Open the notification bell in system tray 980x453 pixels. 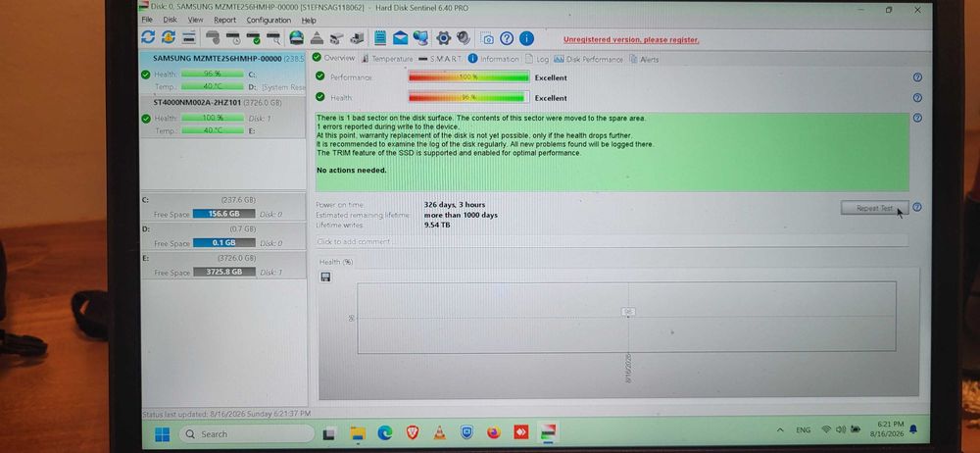[913, 428]
